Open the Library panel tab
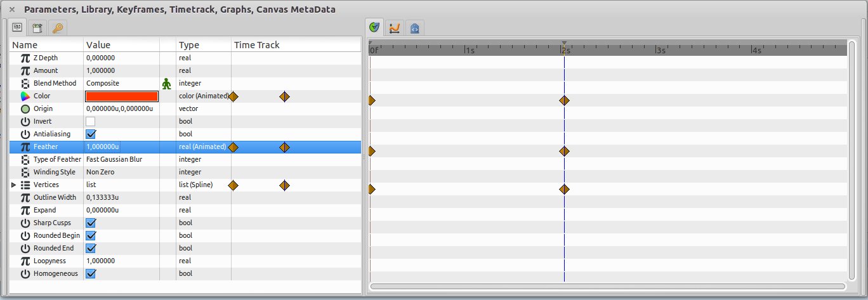Screen dimensions: 868x300 click(x=37, y=28)
